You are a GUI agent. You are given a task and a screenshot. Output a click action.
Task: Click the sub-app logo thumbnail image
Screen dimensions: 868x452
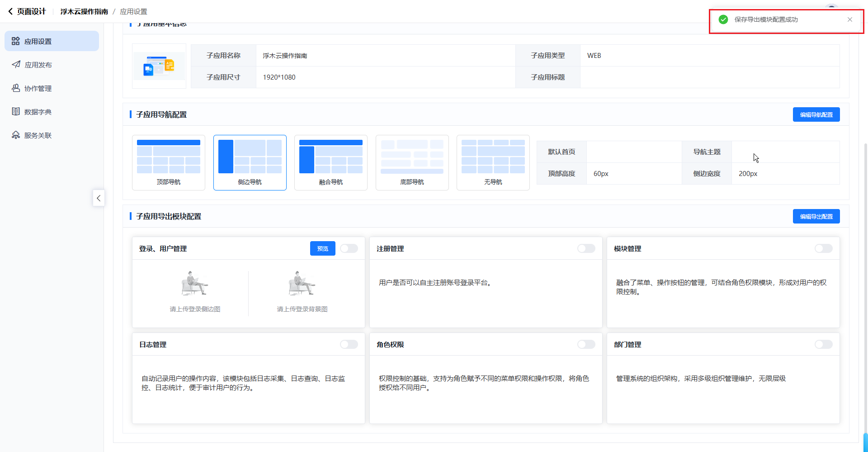[x=159, y=66]
